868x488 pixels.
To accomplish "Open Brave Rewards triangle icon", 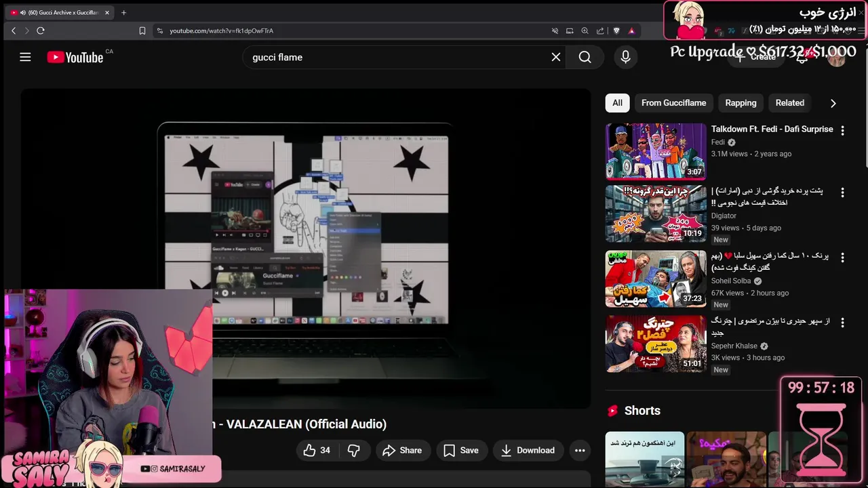I will (631, 30).
